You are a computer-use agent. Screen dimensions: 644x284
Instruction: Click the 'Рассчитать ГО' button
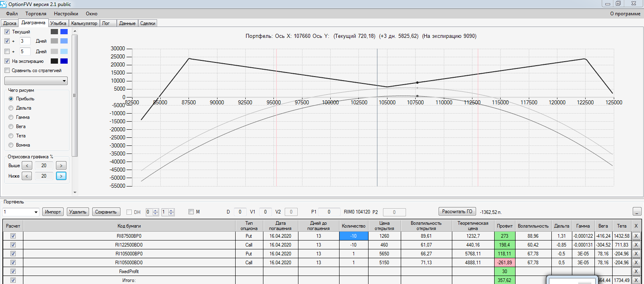coord(457,211)
